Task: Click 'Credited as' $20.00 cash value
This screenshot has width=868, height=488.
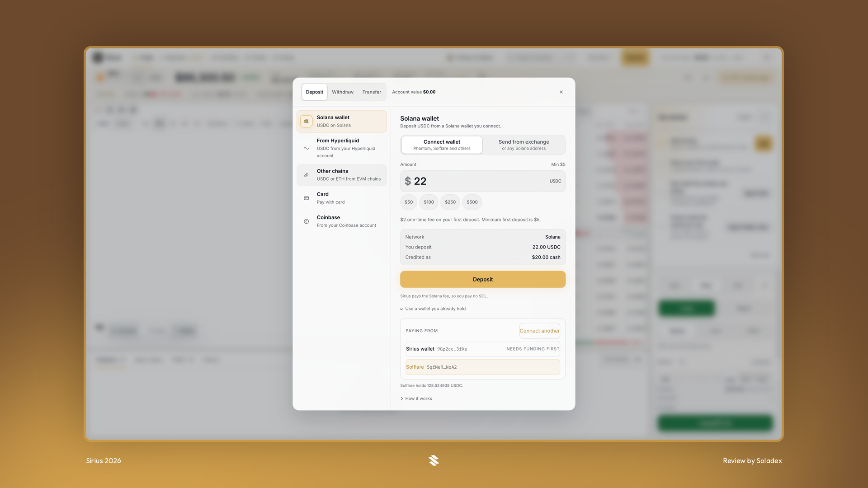Action: [x=546, y=257]
